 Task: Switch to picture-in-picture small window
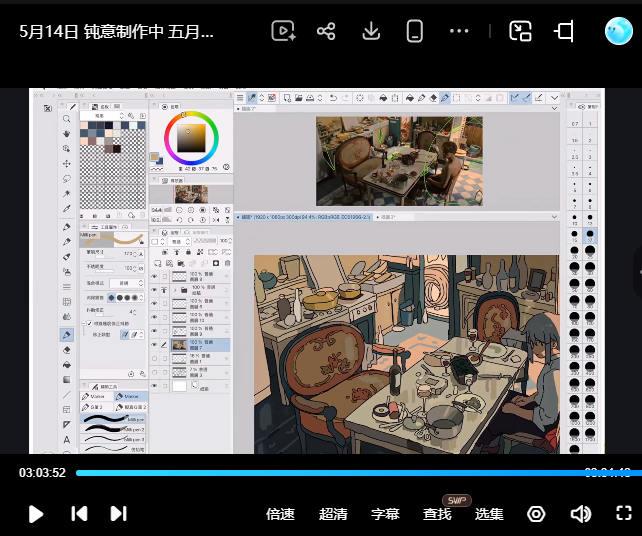pos(520,31)
